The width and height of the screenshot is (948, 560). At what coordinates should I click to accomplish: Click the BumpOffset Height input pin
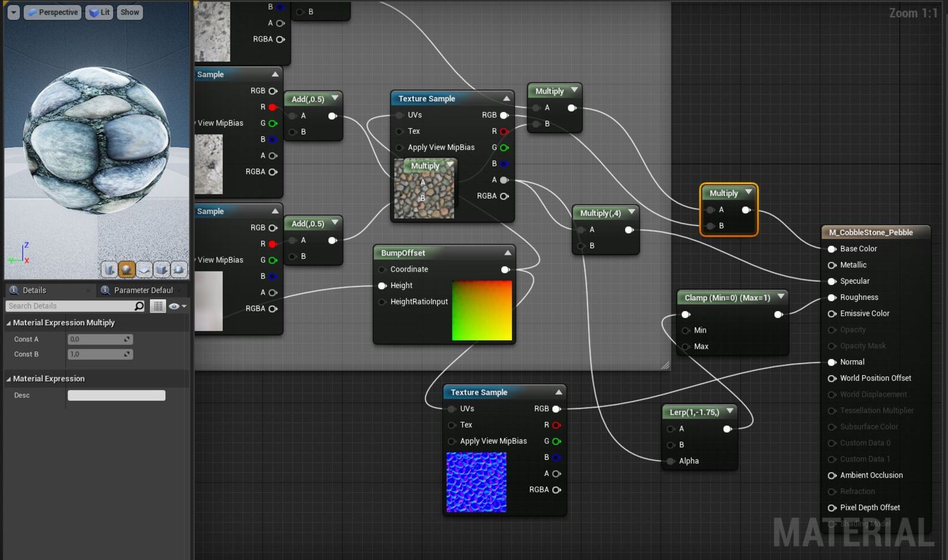382,286
